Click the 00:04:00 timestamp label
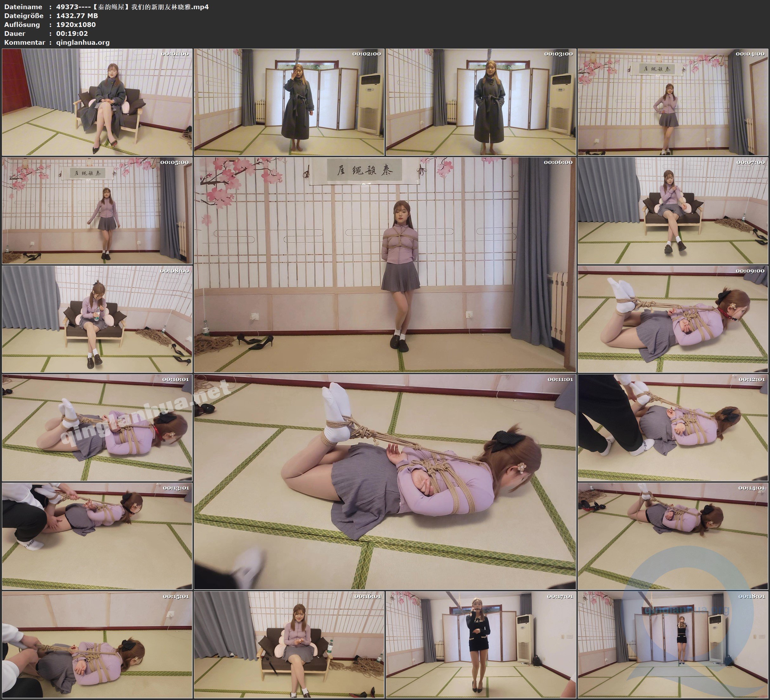This screenshot has height=700, width=770. [x=750, y=54]
